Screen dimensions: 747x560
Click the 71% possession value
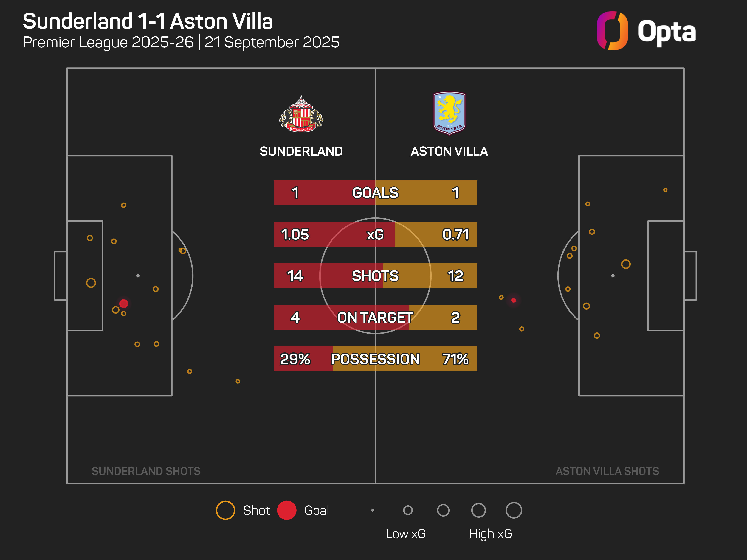coord(455,359)
